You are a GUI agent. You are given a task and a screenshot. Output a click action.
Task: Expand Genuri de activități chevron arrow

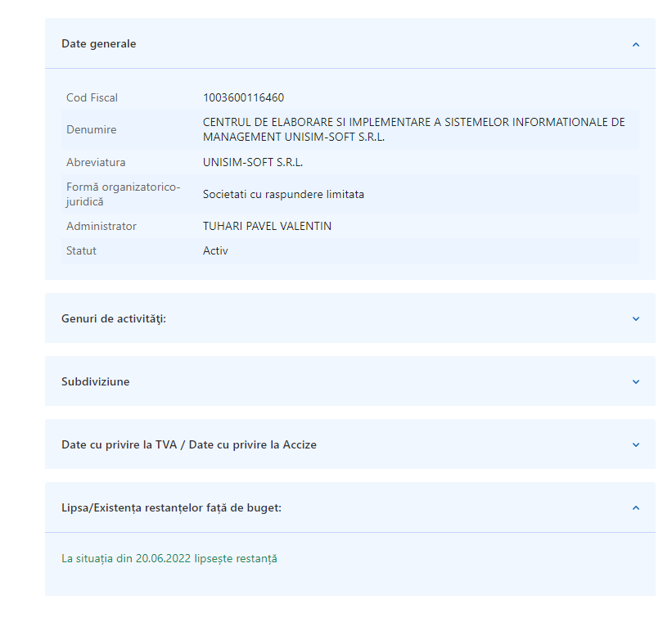pyautogui.click(x=635, y=318)
